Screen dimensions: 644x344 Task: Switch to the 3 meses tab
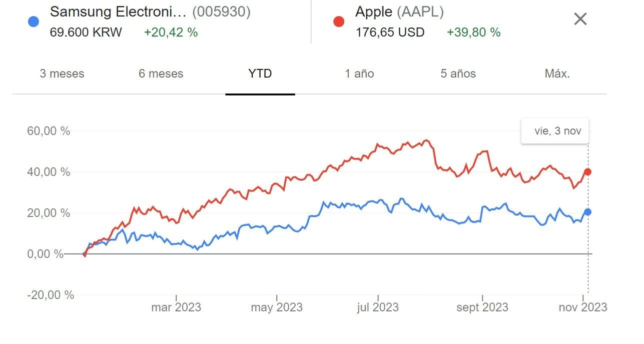(62, 74)
